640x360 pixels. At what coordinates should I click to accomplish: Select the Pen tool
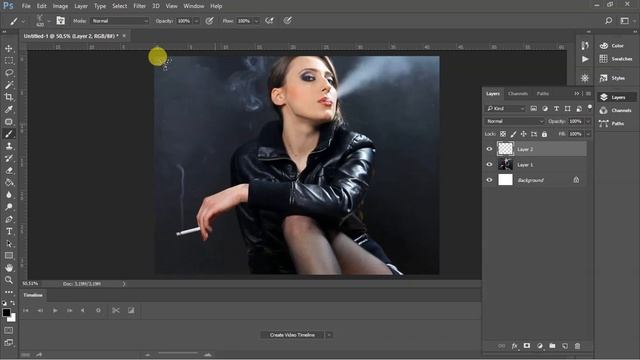click(9, 219)
